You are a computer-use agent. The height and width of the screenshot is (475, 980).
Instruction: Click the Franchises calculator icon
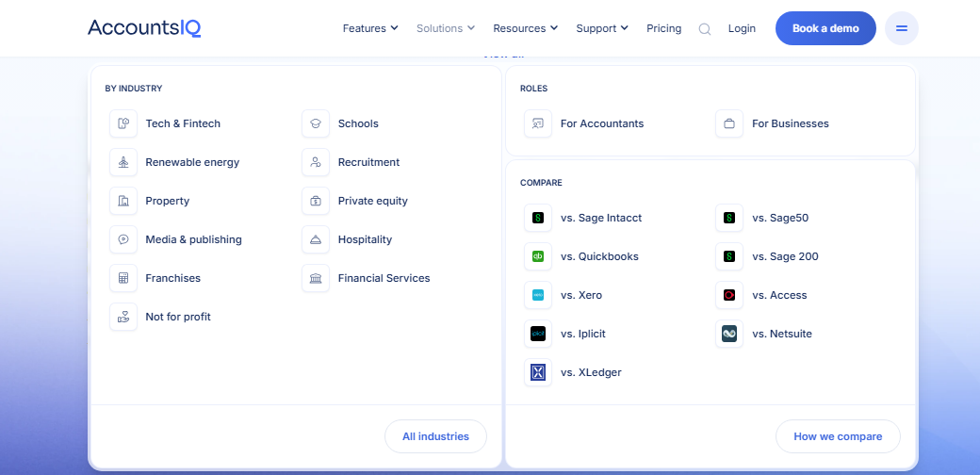(x=123, y=278)
